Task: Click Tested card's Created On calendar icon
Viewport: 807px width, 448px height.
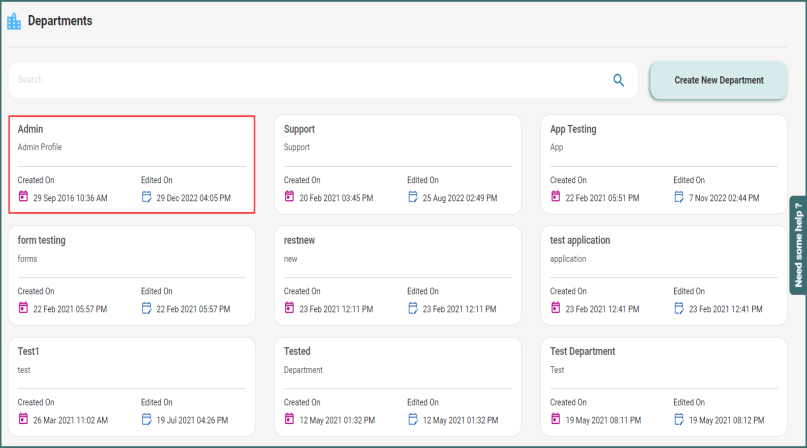Action: tap(290, 420)
